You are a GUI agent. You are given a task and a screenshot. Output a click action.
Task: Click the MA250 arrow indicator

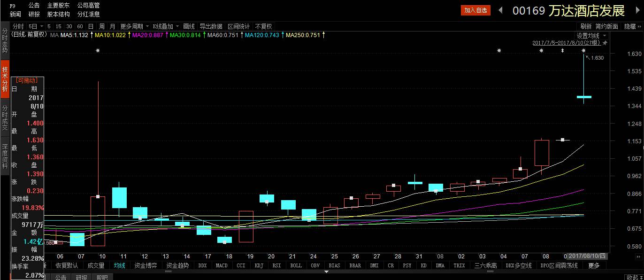point(323,35)
